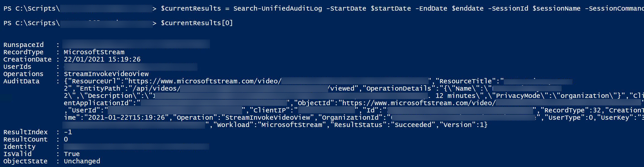Screen dimensions: 644x167
Task: Click the MicrosoftStream RecordType value
Action: [x=94, y=52]
